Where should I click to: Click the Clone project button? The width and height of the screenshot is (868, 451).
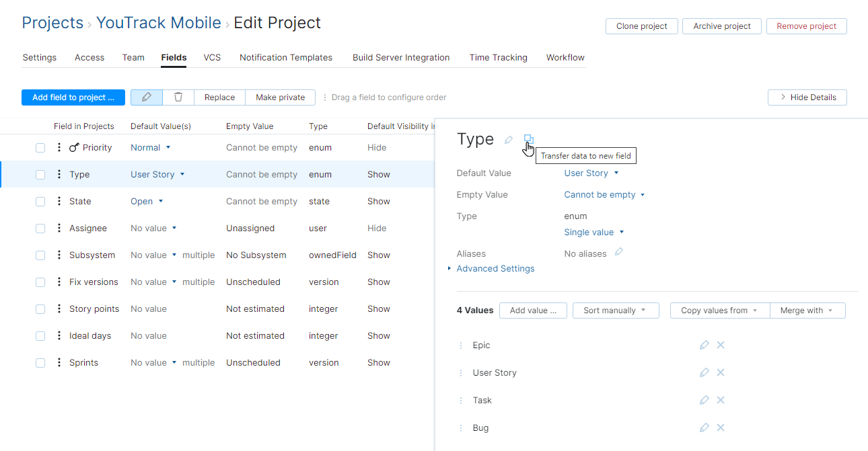[x=641, y=26]
